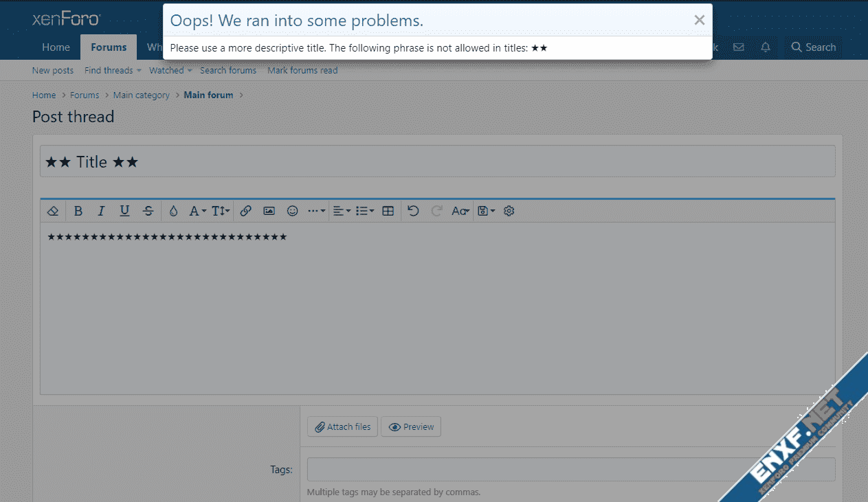The height and width of the screenshot is (502, 868).
Task: Click the insert link icon
Action: pyautogui.click(x=245, y=212)
